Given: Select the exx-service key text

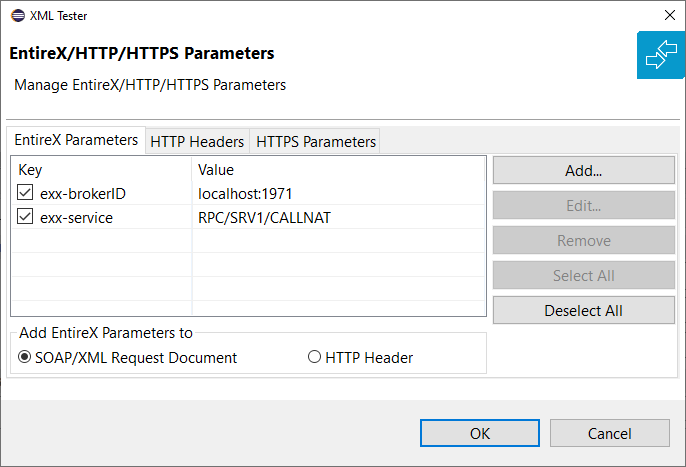Looking at the screenshot, I should pyautogui.click(x=76, y=218).
